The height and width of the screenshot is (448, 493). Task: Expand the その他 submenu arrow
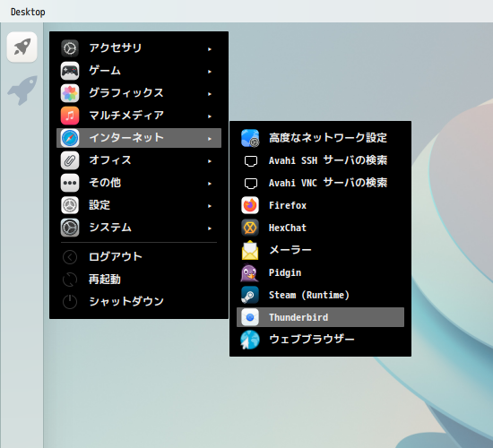210,184
